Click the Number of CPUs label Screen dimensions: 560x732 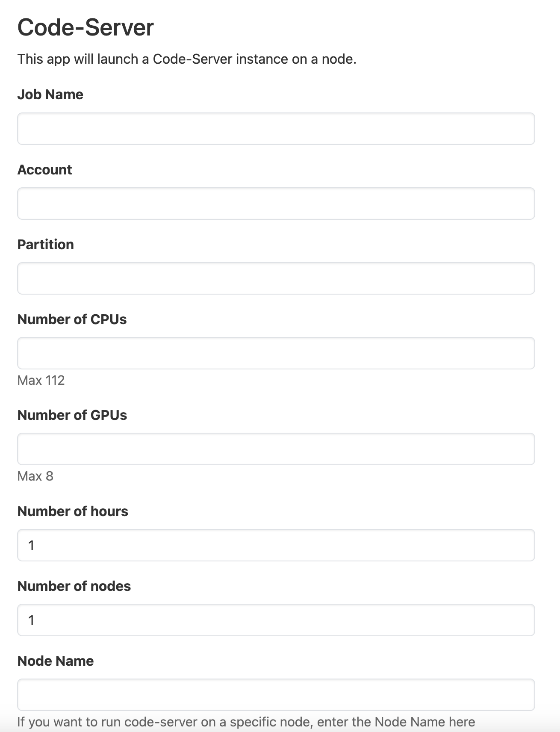72,319
